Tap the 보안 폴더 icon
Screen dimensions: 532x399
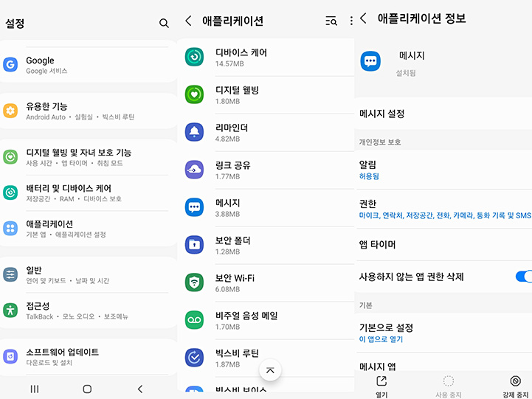(194, 245)
